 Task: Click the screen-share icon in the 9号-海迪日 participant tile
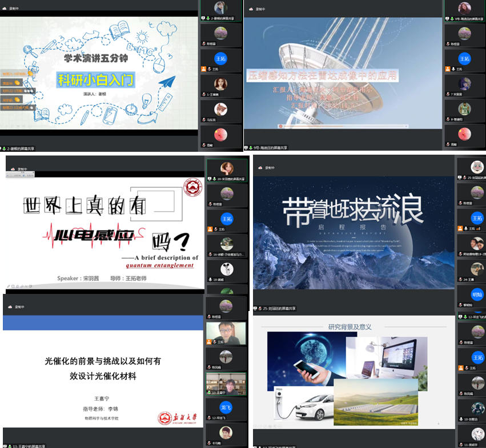point(447,19)
